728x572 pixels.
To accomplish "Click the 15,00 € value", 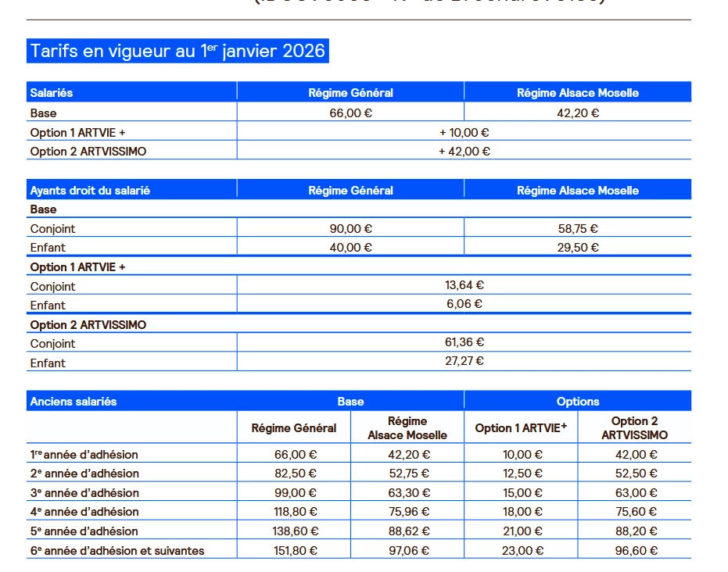I will pos(523,493).
